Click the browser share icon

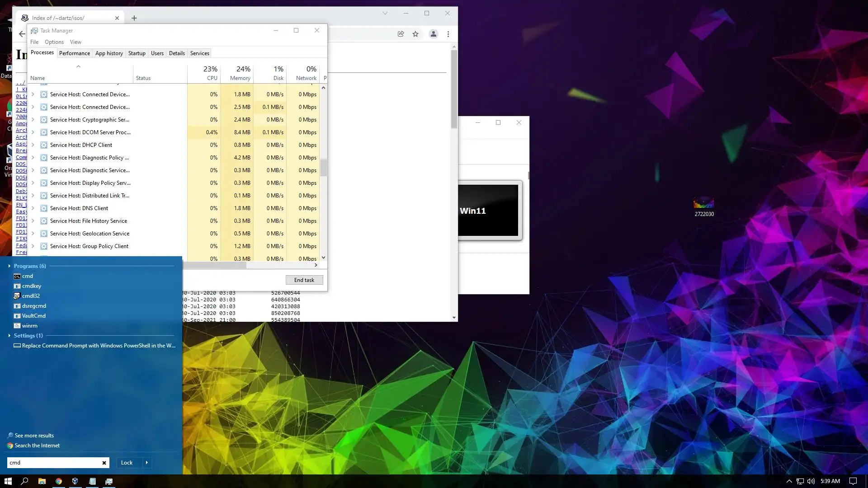401,34
